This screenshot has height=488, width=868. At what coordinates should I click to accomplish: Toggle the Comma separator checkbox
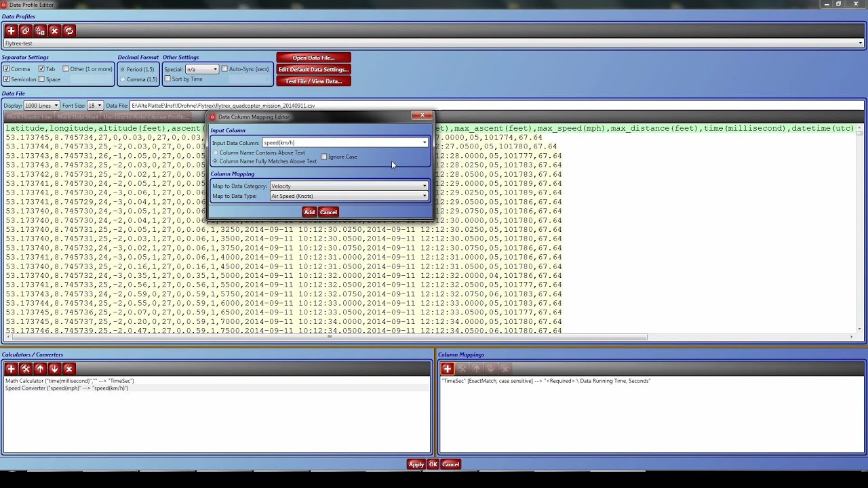pos(7,69)
